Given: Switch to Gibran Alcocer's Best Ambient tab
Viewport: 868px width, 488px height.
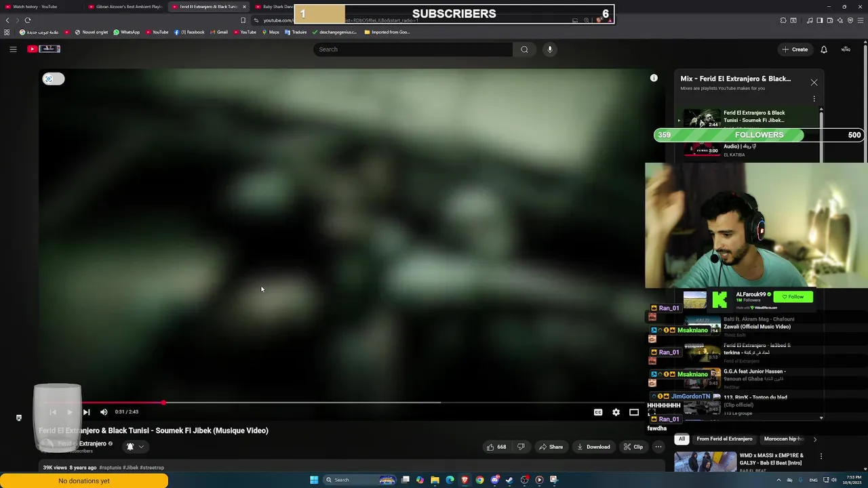Looking at the screenshot, I should (x=125, y=7).
